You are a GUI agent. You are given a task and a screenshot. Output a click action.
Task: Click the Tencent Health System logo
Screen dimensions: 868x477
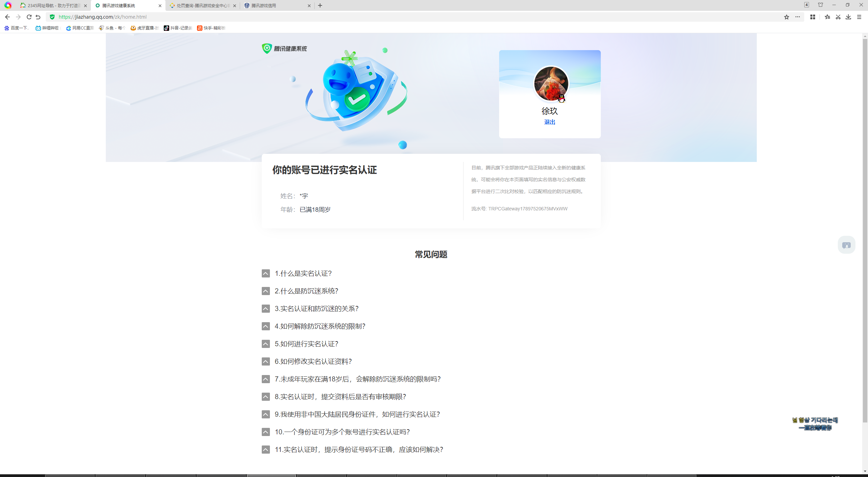tap(284, 48)
